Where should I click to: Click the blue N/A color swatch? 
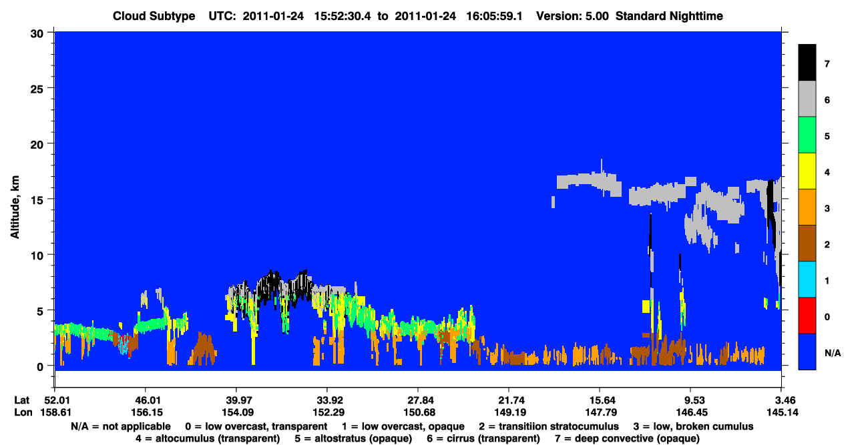pos(807,352)
